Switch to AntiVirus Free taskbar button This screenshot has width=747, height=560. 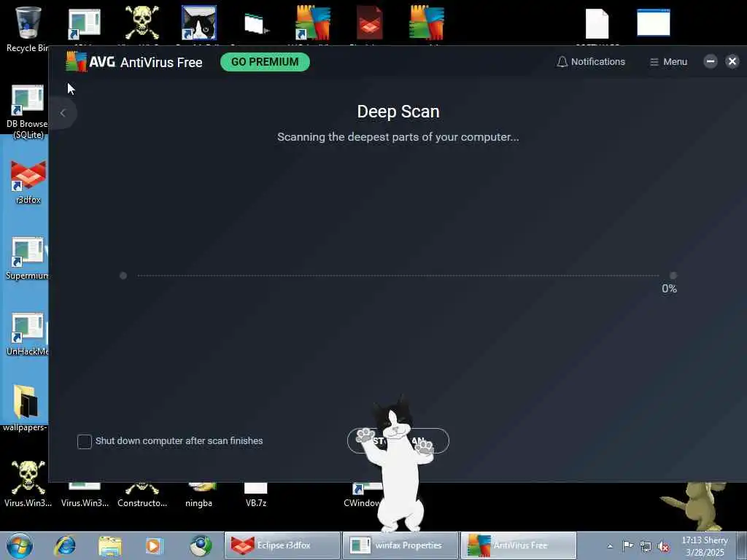pos(519,545)
